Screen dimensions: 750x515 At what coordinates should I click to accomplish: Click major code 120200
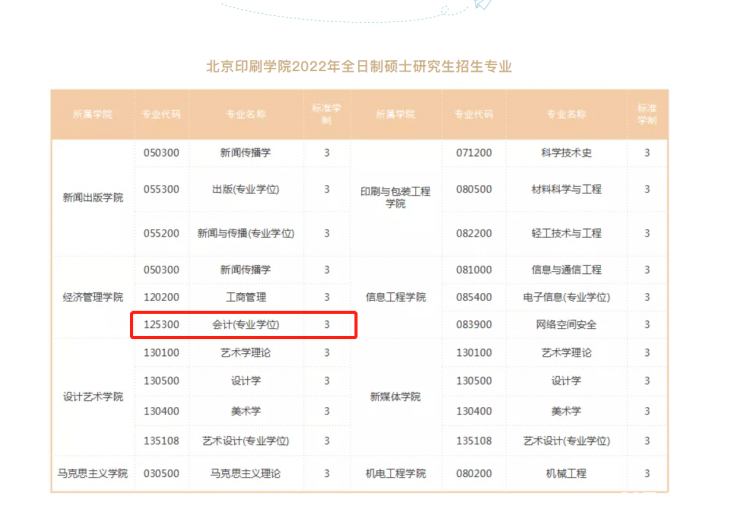pyautogui.click(x=162, y=297)
